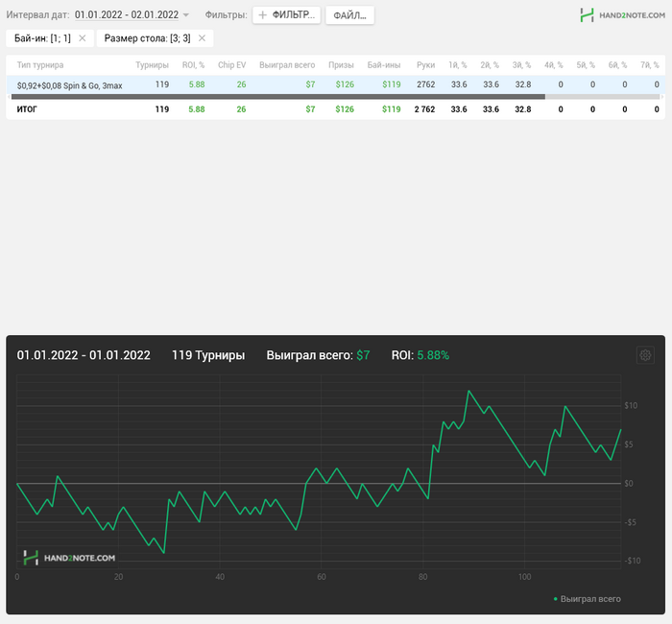
Task: Toggle the Выиграл всего legend series
Action: pyautogui.click(x=588, y=599)
